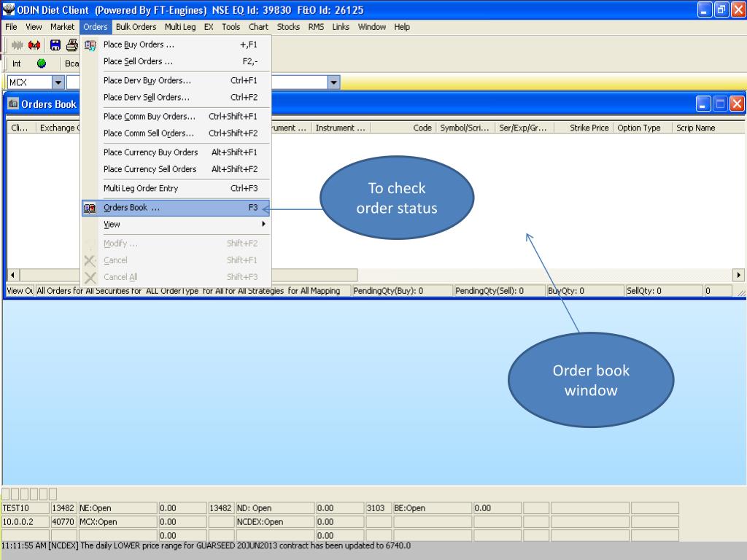Open the View menu in menu bar
Viewport: 747px width, 560px height.
(x=34, y=27)
